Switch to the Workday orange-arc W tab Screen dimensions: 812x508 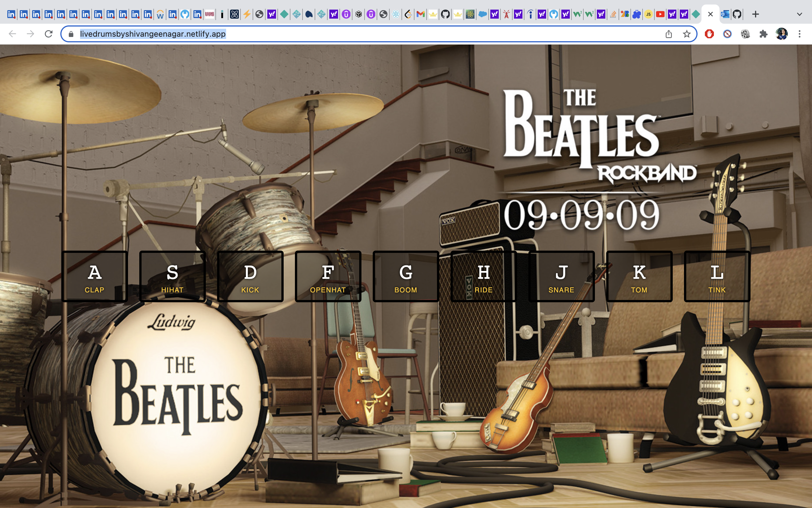tap(160, 14)
